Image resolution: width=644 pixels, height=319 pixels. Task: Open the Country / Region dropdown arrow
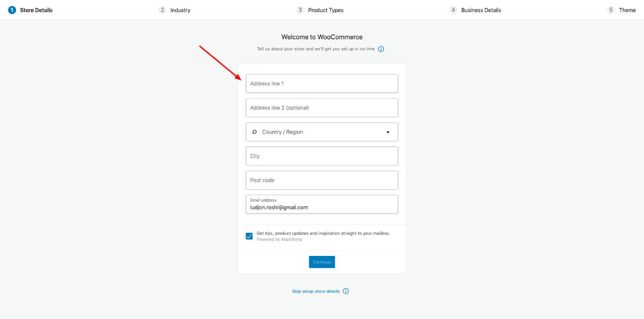click(388, 132)
